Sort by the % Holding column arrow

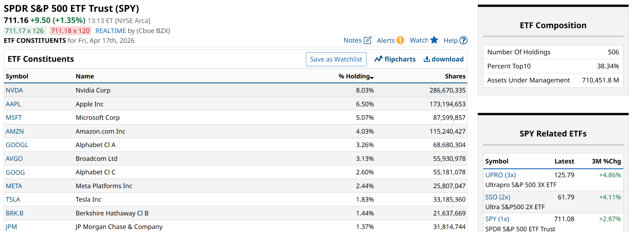372,77
